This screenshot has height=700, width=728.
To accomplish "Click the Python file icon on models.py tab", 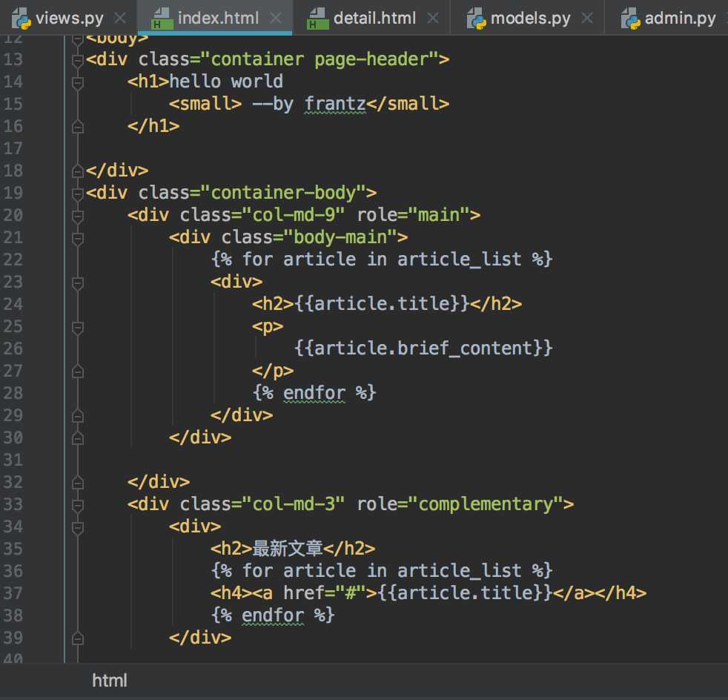I will (477, 19).
